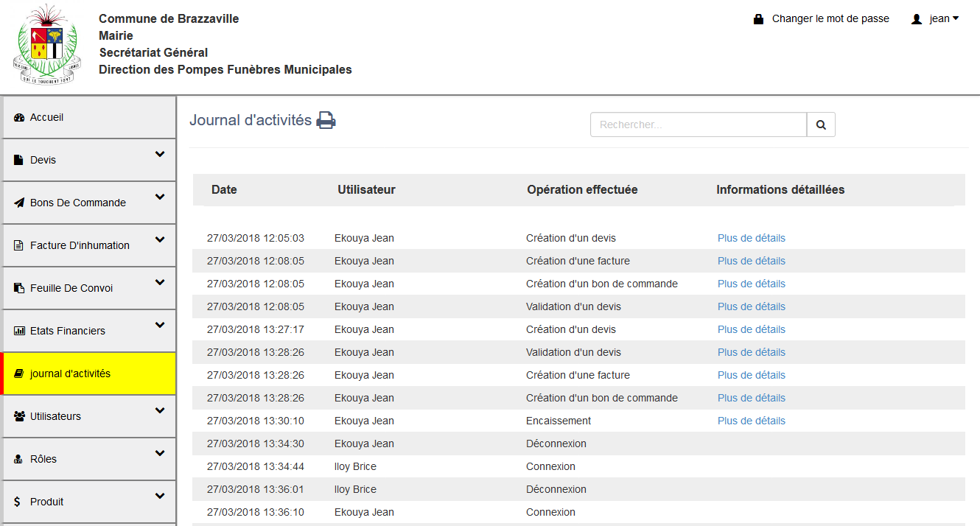Open the Feuille De Convoi menu
Image resolution: width=980 pixels, height=526 pixels.
(x=71, y=288)
